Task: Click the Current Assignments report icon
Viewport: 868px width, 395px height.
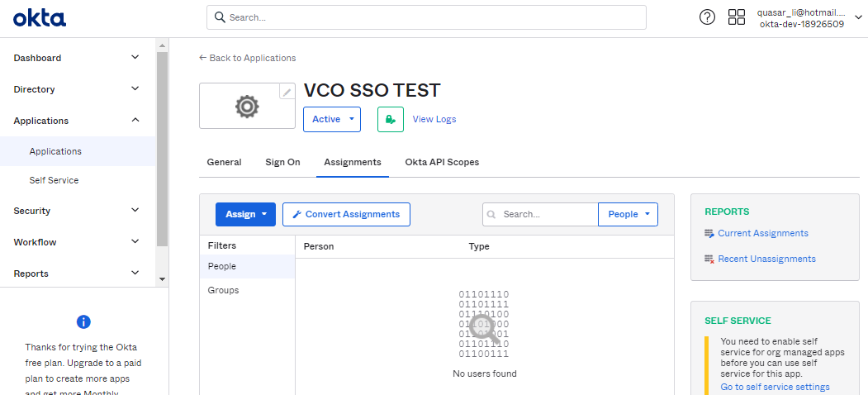Action: tap(709, 234)
